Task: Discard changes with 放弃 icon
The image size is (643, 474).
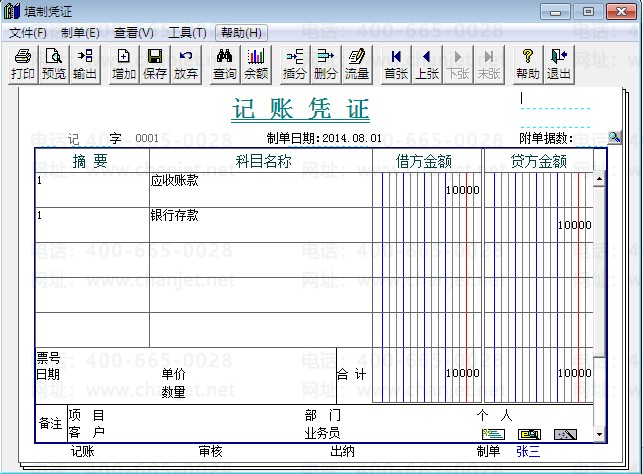Action: point(186,64)
